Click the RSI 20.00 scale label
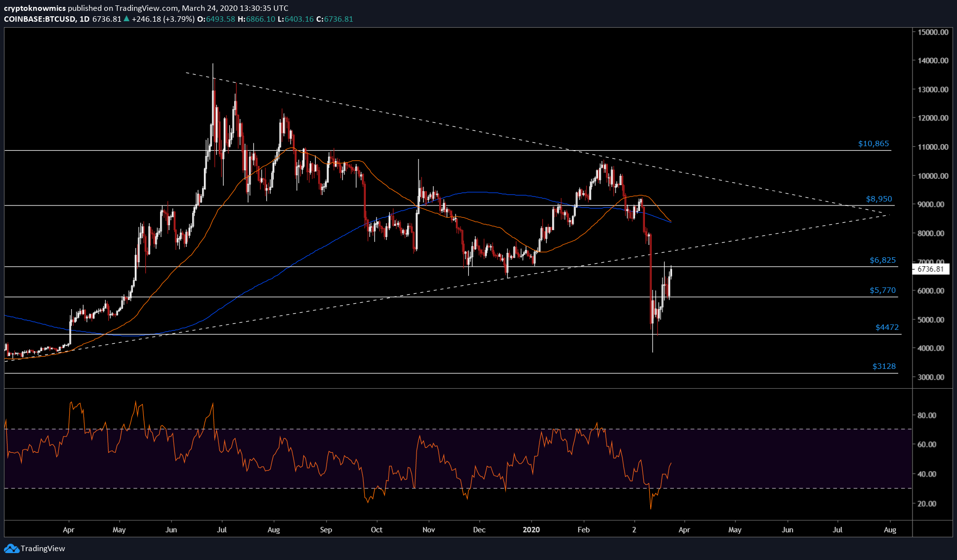The width and height of the screenshot is (957, 560). [927, 504]
